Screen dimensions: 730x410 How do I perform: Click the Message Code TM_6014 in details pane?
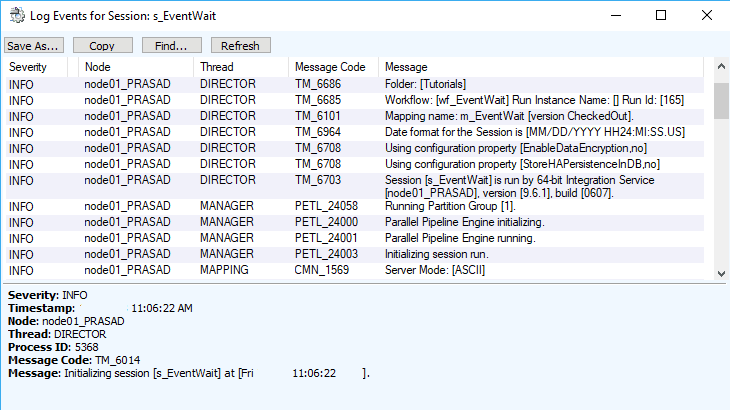pos(118,360)
